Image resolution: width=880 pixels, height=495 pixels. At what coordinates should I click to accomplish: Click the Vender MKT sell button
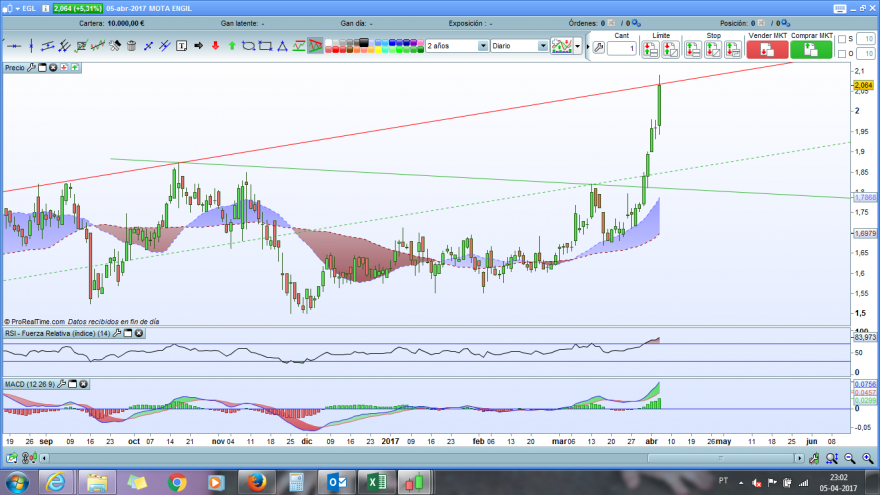(767, 49)
